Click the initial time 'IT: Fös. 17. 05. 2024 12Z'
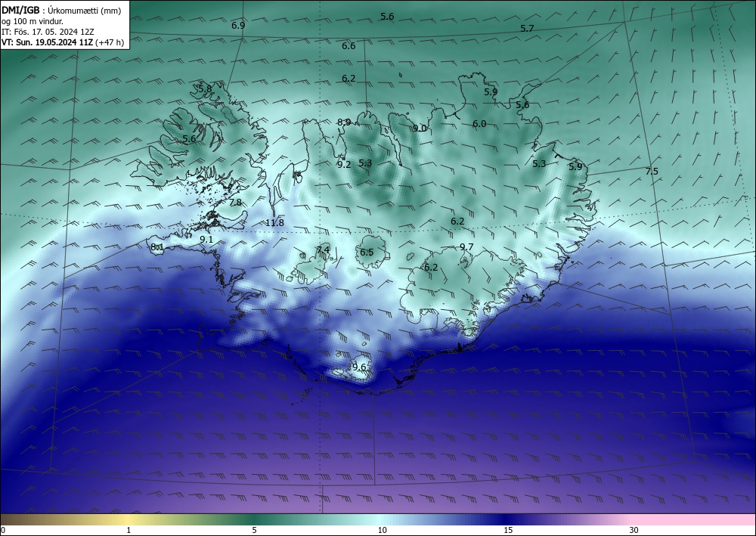Viewport: 756px width, 536px height. [x=48, y=32]
